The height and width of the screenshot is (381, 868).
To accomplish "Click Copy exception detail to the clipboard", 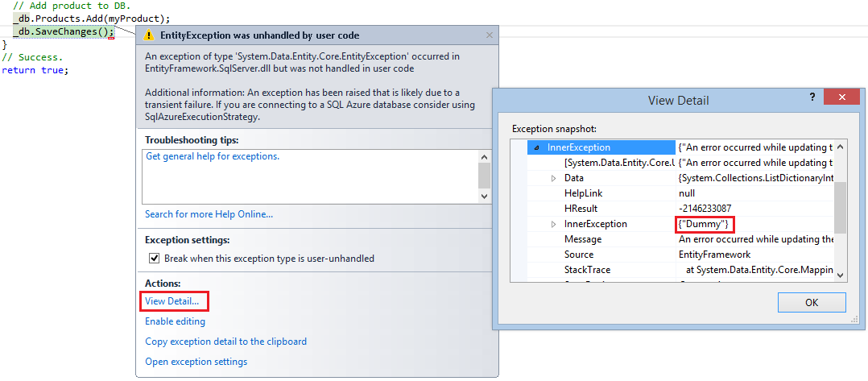I will pos(225,342).
